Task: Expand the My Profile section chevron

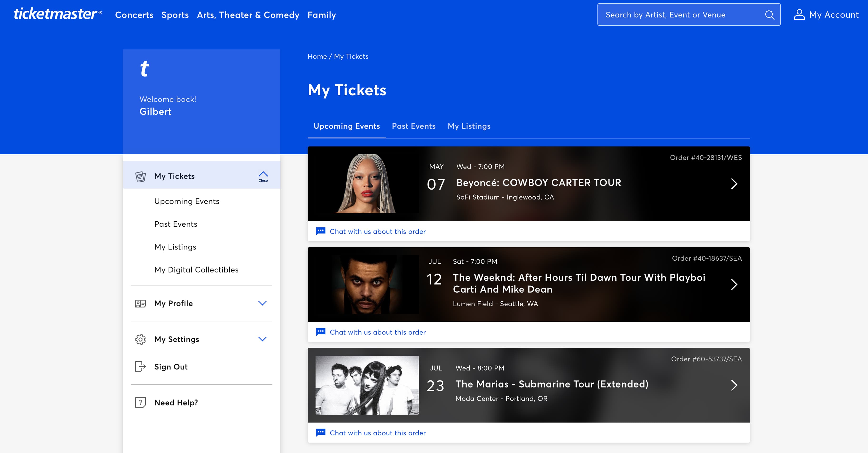Action: 262,303
